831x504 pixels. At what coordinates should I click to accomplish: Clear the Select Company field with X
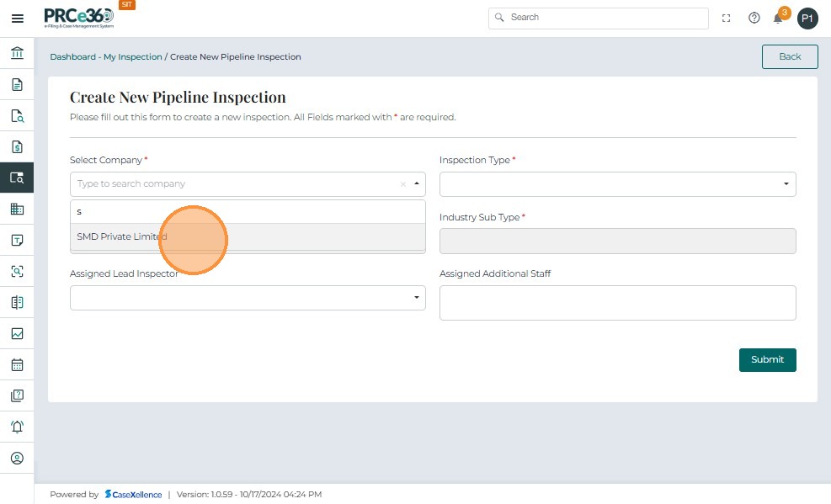pos(402,183)
